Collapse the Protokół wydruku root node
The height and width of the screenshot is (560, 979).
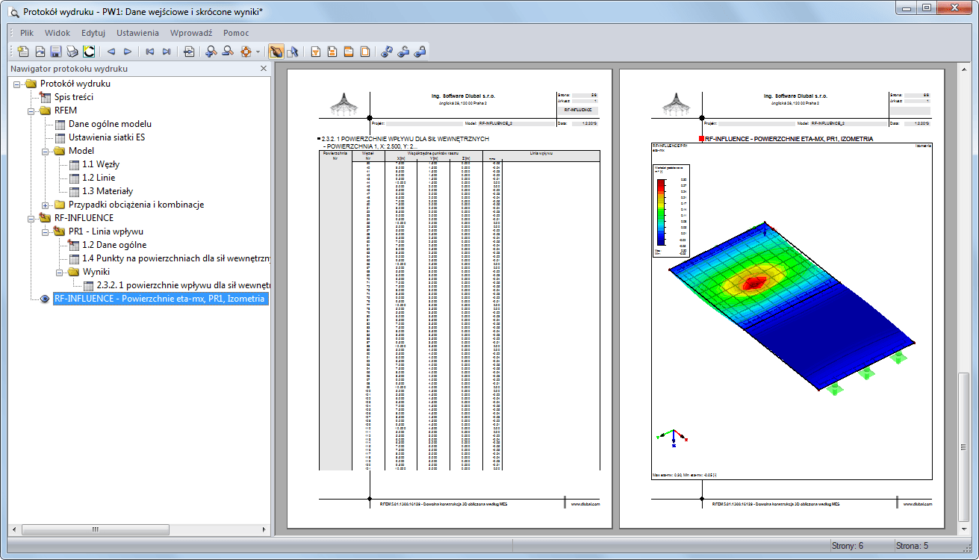pos(17,84)
